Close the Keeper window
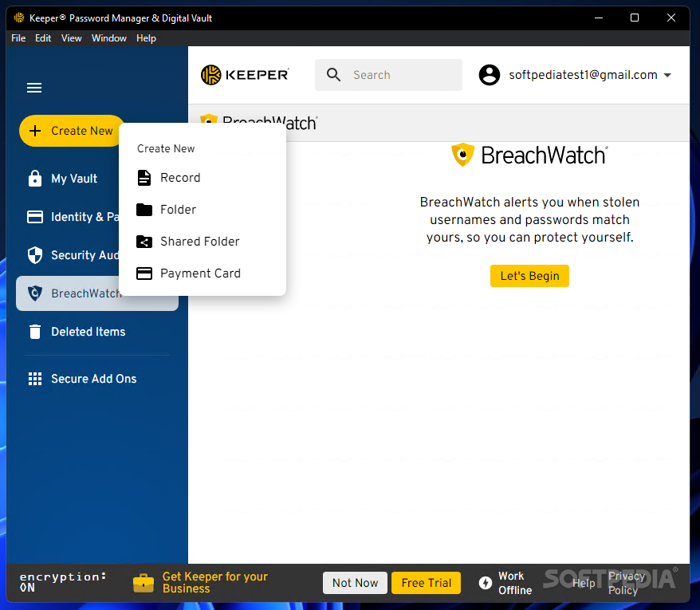The width and height of the screenshot is (700, 610). pyautogui.click(x=671, y=18)
